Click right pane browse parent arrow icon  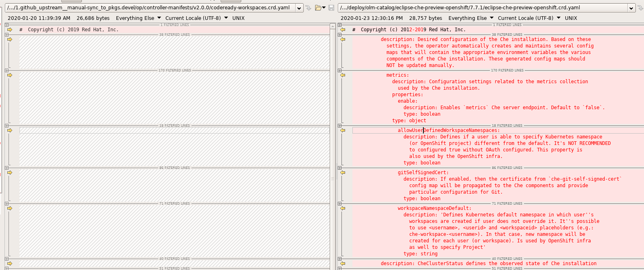point(640,8)
